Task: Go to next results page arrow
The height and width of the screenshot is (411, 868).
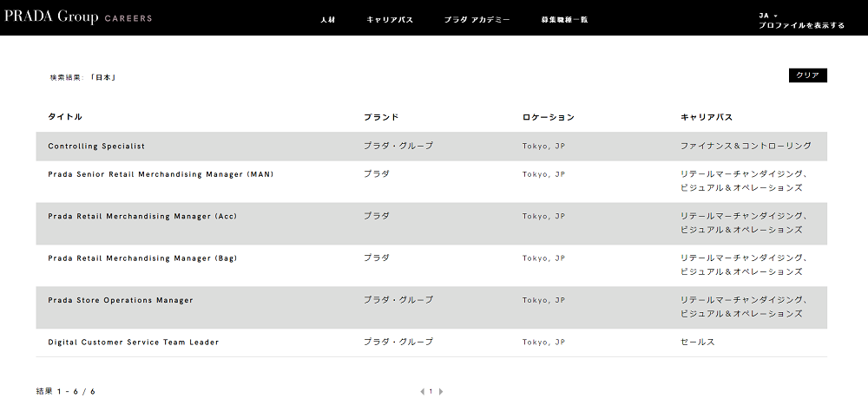Action: pos(441,392)
